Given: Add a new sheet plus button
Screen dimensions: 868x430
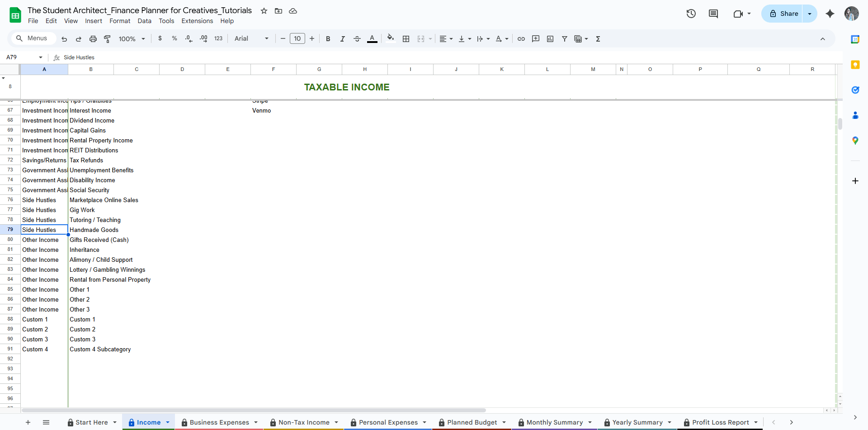Looking at the screenshot, I should coord(28,422).
